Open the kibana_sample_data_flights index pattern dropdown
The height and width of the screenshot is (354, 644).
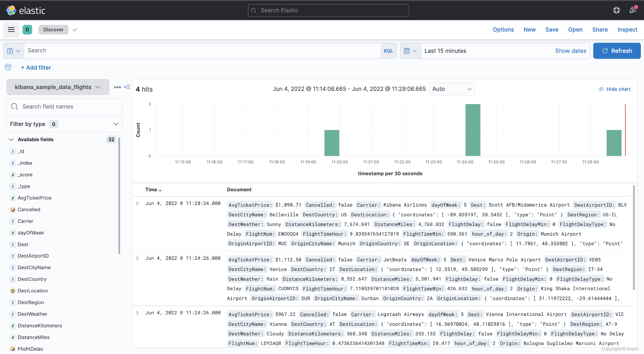tap(58, 87)
